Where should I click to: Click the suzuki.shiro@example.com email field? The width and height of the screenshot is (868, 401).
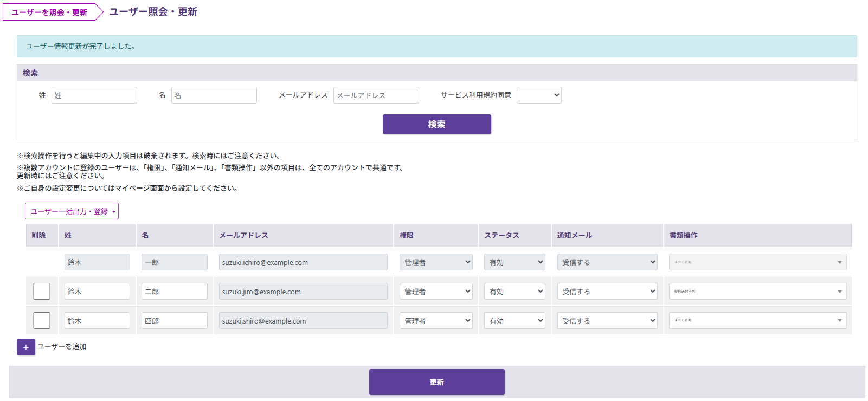pos(303,321)
